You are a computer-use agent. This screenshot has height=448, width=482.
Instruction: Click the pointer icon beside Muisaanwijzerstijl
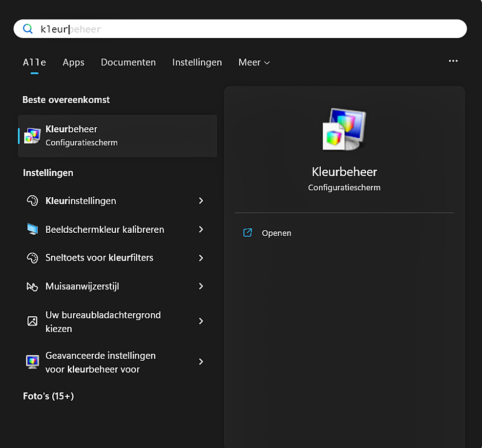coord(32,286)
